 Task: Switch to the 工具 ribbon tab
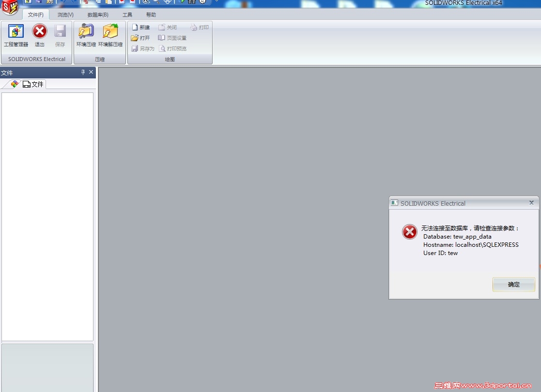(x=127, y=15)
